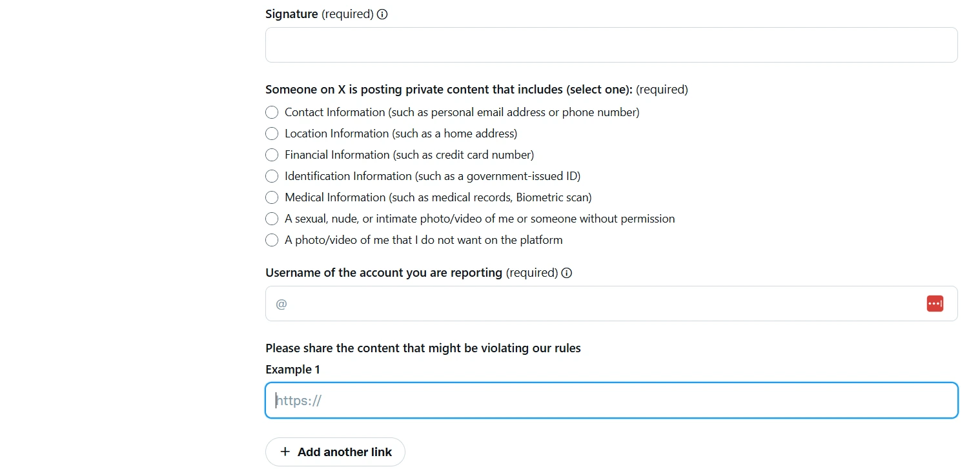Viewport: 980px width, 469px height.
Task: Click the Example 1 label
Action: tap(292, 370)
